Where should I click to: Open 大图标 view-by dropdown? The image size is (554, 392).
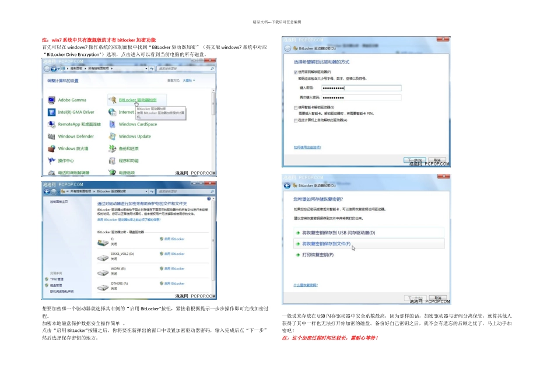pos(189,80)
